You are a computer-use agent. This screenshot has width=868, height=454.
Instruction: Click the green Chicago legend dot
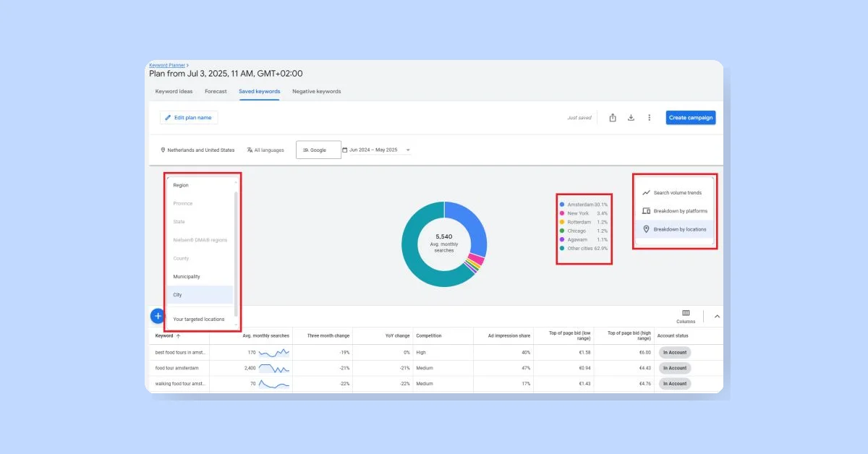tap(562, 231)
